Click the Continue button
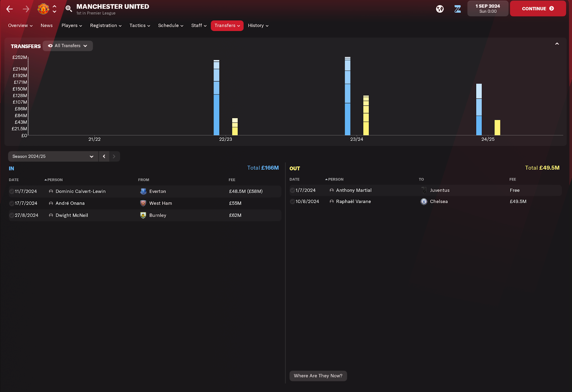The height and width of the screenshot is (392, 572). pos(538,9)
